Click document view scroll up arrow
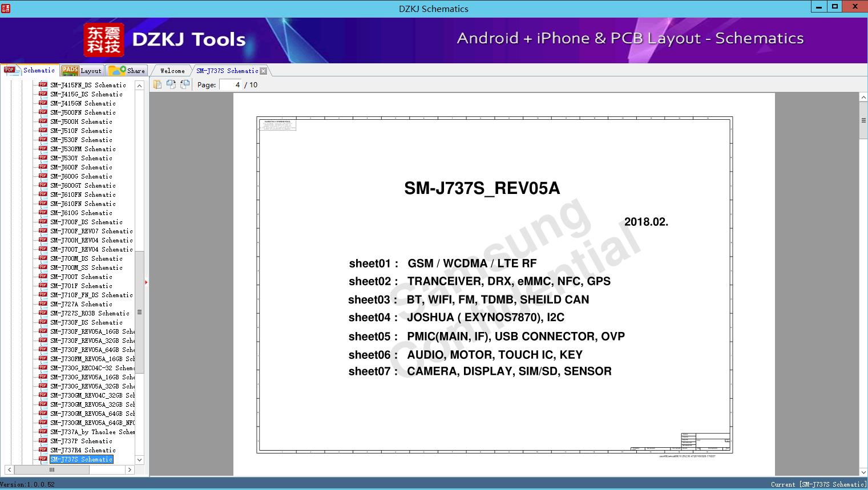This screenshot has width=868, height=490. point(863,98)
